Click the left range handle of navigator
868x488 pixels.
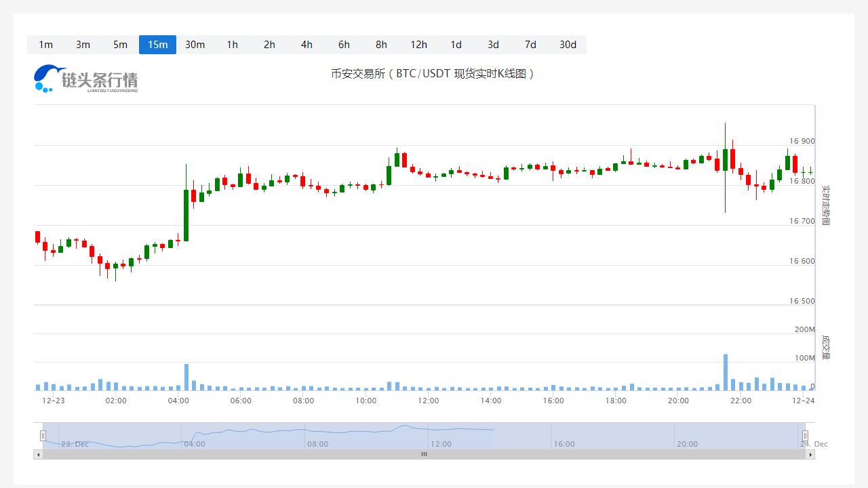43,436
